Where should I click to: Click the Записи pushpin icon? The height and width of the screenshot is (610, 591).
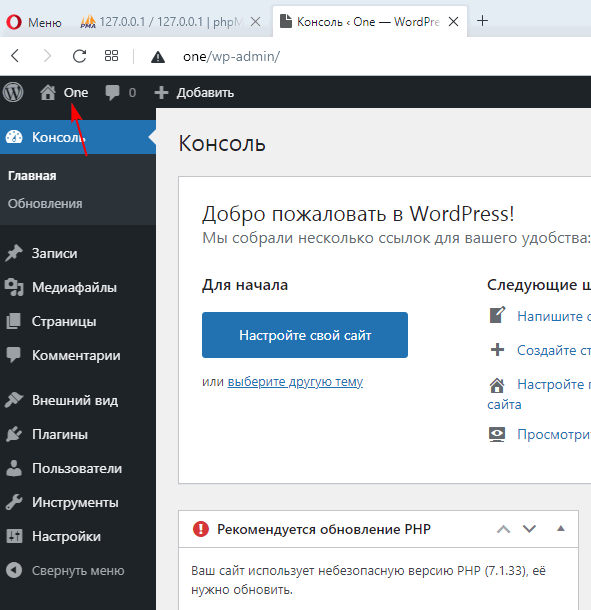(x=14, y=253)
